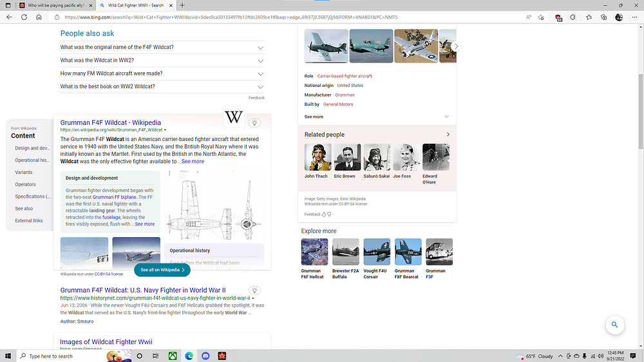Open the Vought F4U Corsair explore thumbnail
Screen dimensions: 644x362
click(377, 252)
